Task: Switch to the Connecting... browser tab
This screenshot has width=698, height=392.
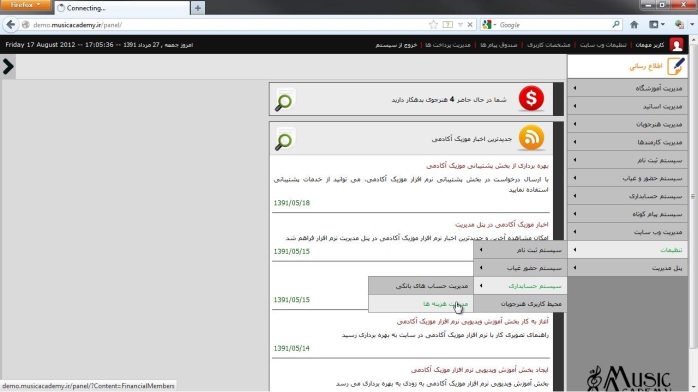Action: (x=121, y=8)
